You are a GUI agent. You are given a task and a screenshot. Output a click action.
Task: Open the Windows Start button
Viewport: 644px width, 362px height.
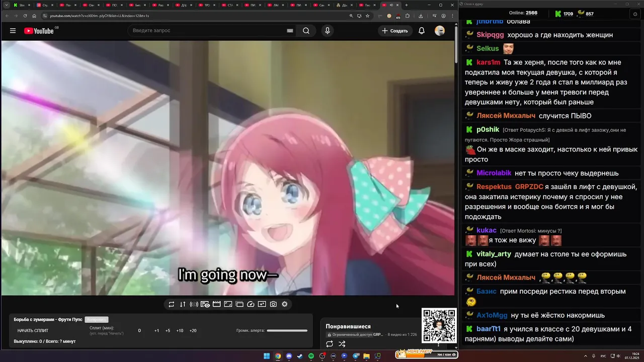(267, 356)
